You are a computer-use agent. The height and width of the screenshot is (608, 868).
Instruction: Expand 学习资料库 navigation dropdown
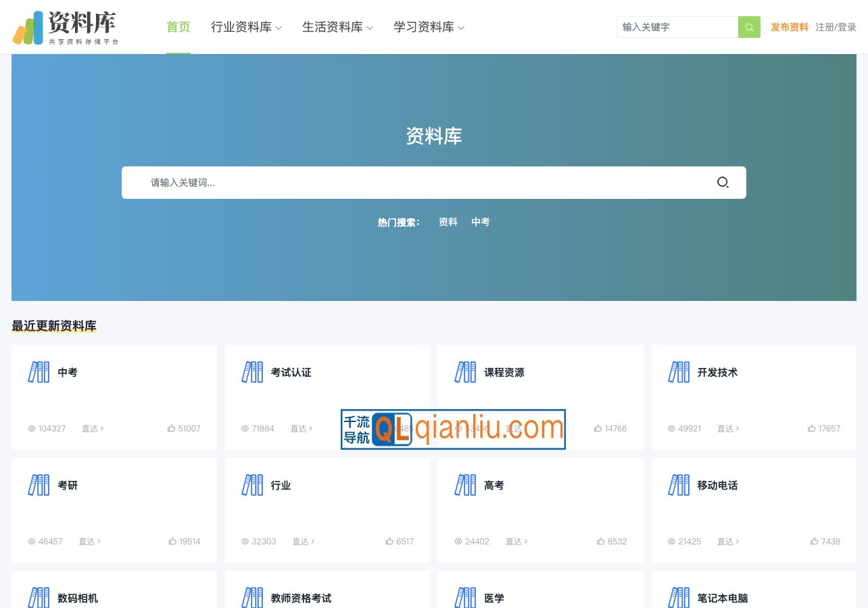[429, 27]
